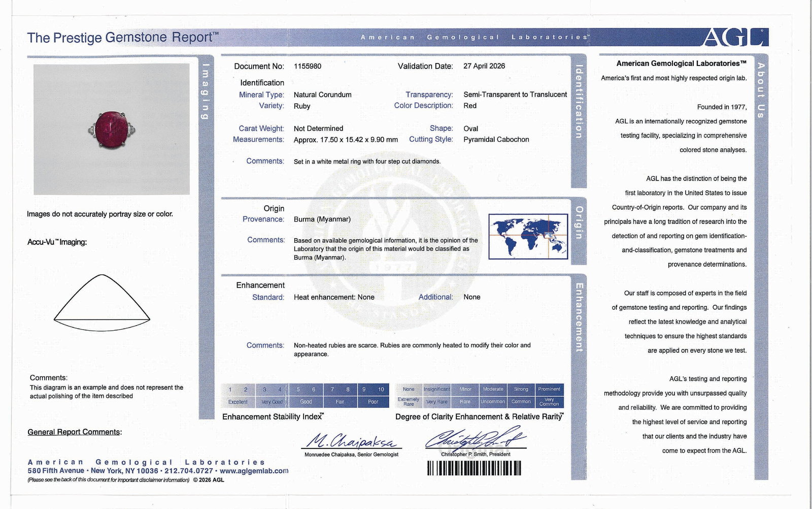Screen dimensions: 812x509
Task: Open the ruby ring photograph
Action: pyautogui.click(x=112, y=129)
